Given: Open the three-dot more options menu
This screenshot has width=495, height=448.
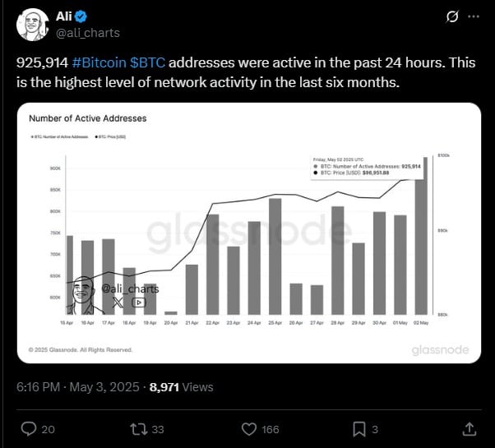Looking at the screenshot, I should point(474,16).
